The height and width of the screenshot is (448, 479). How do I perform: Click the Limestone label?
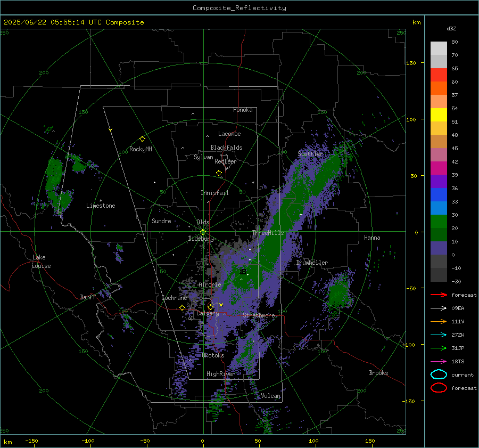(x=101, y=206)
